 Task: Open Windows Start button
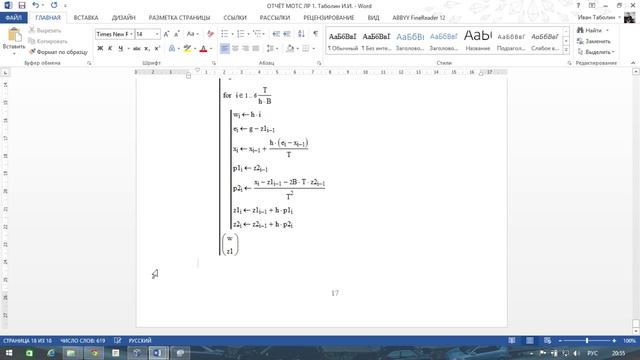pyautogui.click(x=8, y=353)
